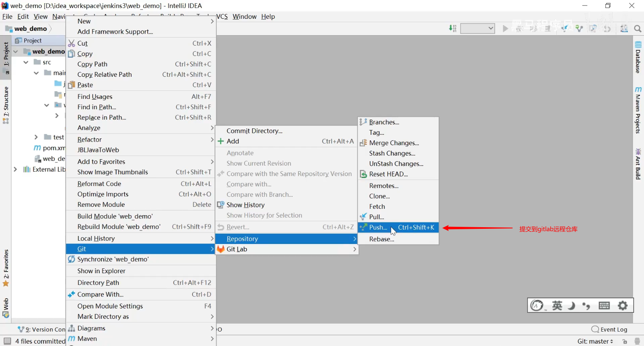This screenshot has height=346, width=644.
Task: Open Project Structure from toolbar icon
Action: coord(624,28)
